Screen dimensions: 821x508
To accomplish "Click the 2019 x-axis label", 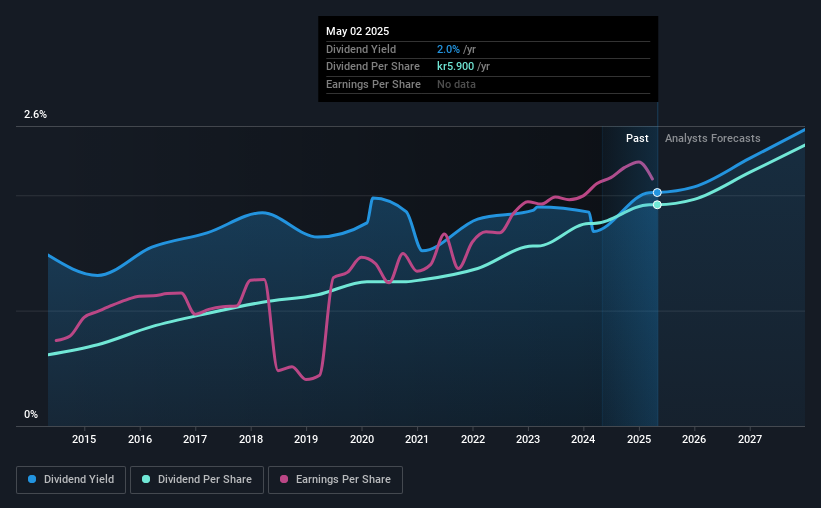I will pyautogui.click(x=306, y=439).
